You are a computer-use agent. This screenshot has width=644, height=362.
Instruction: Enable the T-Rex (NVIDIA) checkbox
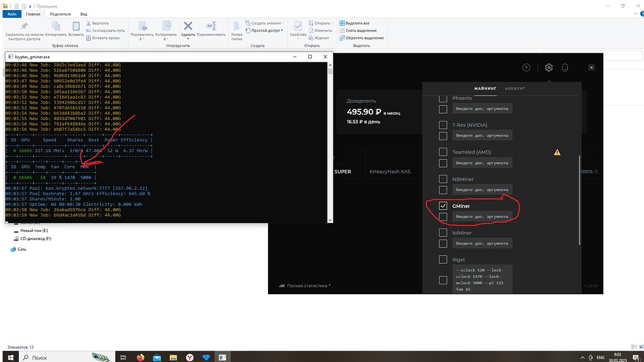[443, 125]
